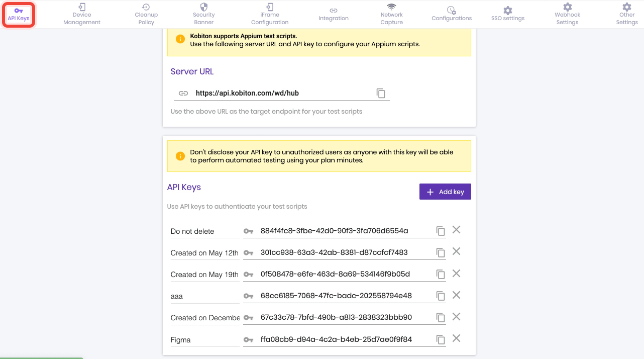This screenshot has width=644, height=359.
Task: Edit the 'Created on May 19th' name field
Action: pyautogui.click(x=205, y=275)
